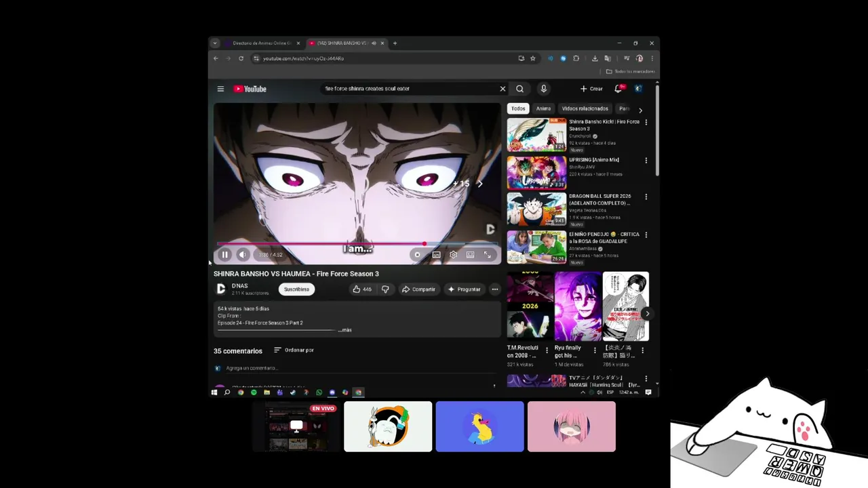The image size is (868, 488).
Task: Open the Todos los marcadores folder
Action: pyautogui.click(x=631, y=71)
